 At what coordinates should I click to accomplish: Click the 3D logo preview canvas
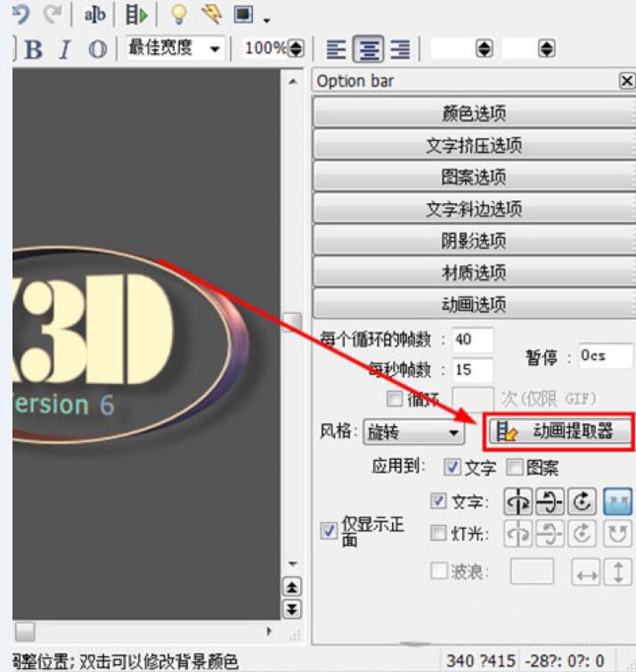(x=145, y=344)
